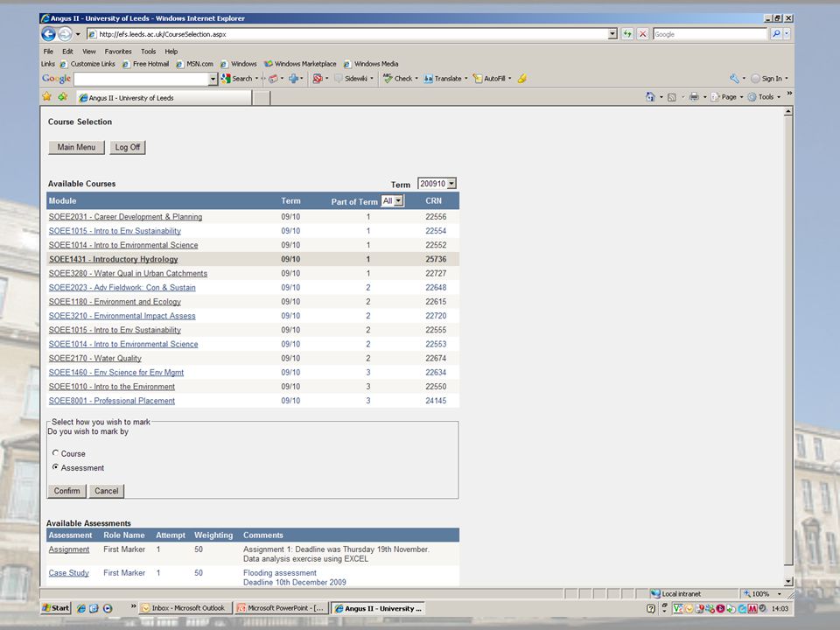
Task: Open the MSN.com link in Links bar
Action: pyautogui.click(x=195, y=64)
